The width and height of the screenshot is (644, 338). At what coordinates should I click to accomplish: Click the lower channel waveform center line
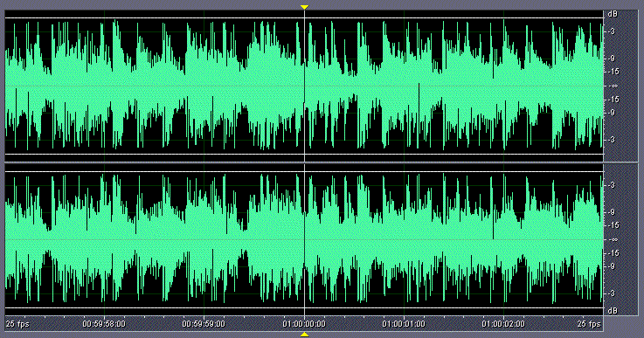click(304, 239)
